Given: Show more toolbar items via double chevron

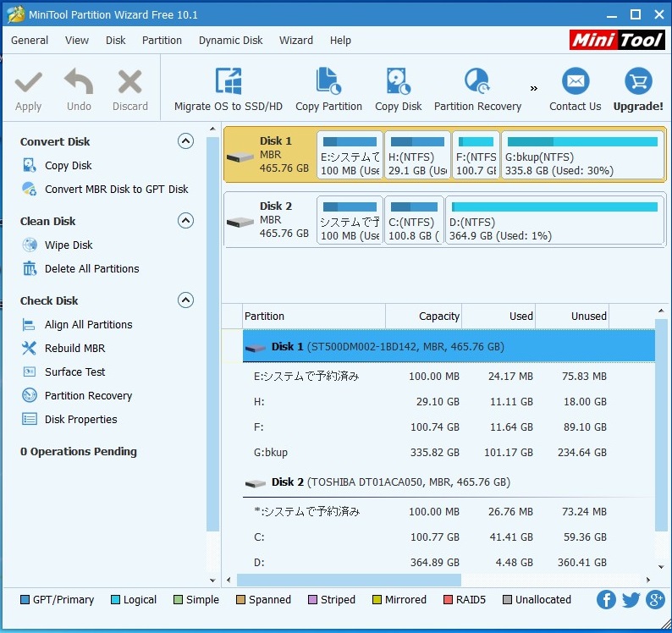Looking at the screenshot, I should tap(533, 89).
